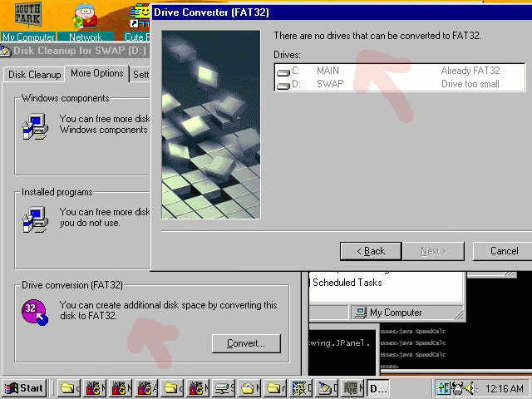The image size is (532, 399).
Task: Click the resize grip beside My Computer status
Action: pyautogui.click(x=458, y=314)
